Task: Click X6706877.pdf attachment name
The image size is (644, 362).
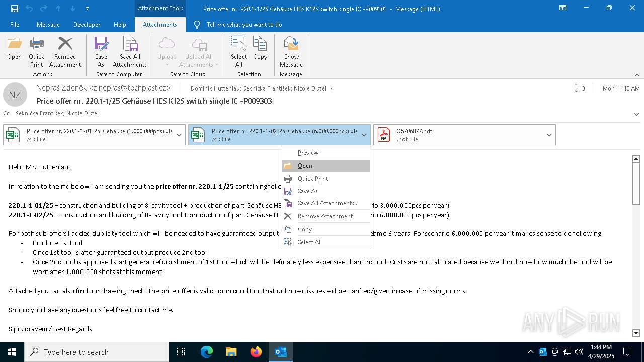Action: (x=414, y=131)
